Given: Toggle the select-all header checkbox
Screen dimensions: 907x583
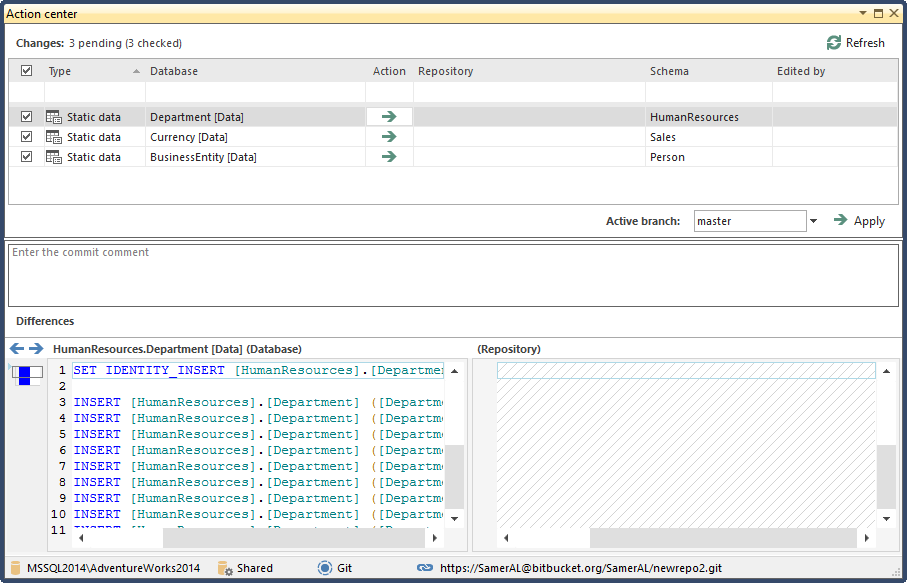Looking at the screenshot, I should 27,71.
